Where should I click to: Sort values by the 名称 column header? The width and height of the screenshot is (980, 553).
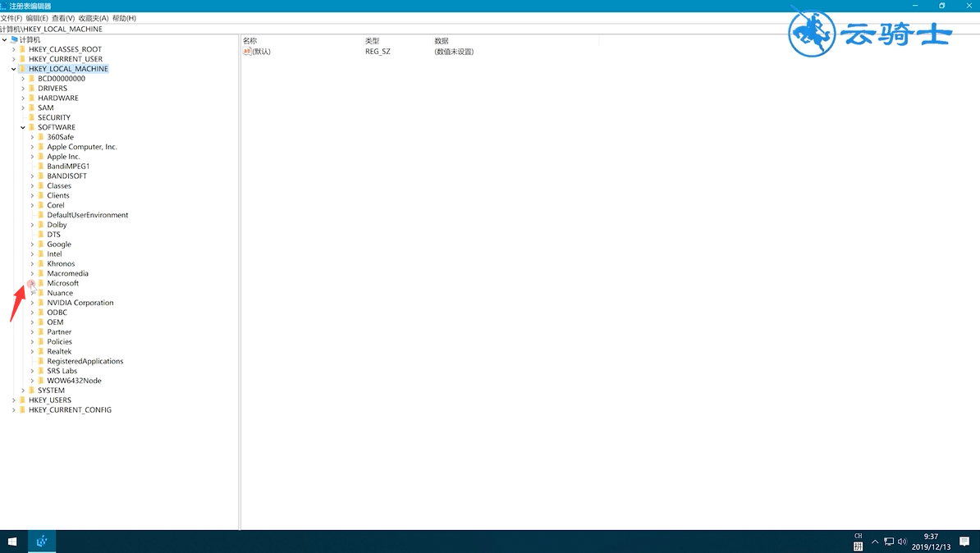pos(250,41)
